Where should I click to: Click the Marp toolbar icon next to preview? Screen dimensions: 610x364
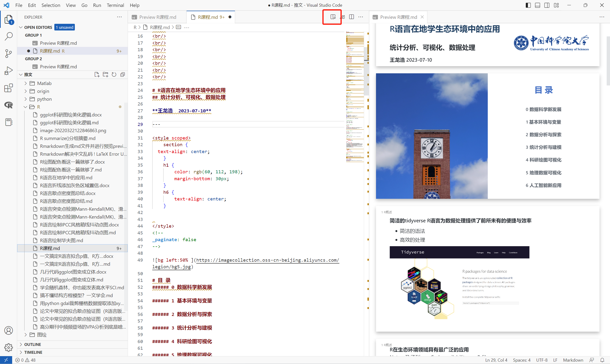[342, 17]
